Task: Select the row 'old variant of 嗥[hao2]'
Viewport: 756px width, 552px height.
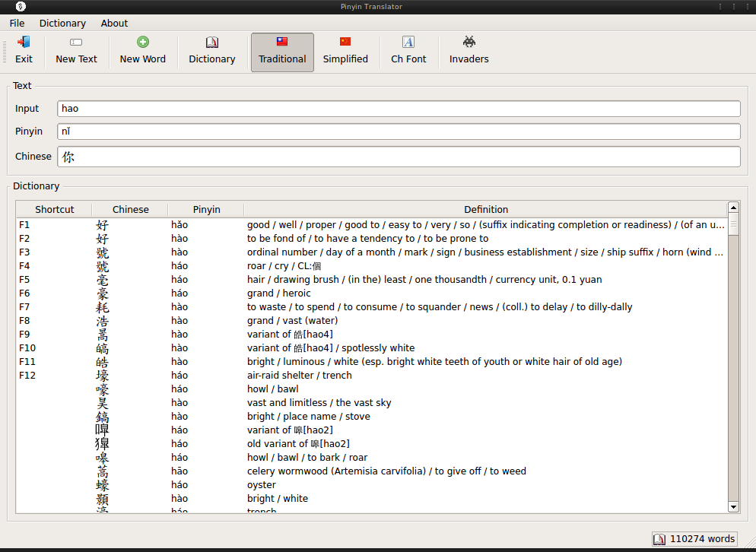Action: click(x=372, y=443)
